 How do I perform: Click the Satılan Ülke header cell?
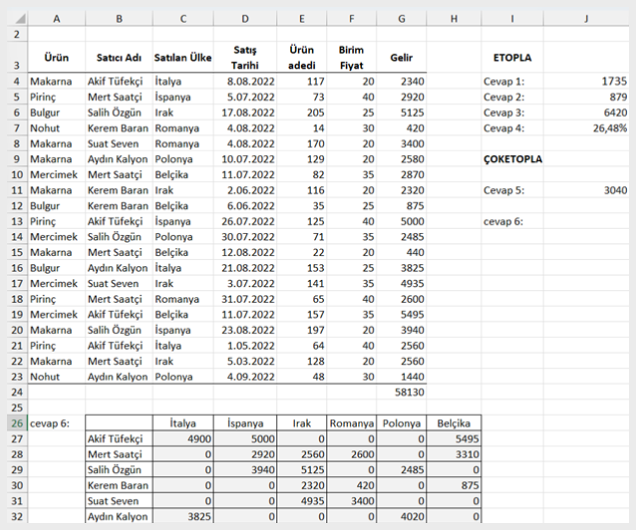pyautogui.click(x=183, y=57)
